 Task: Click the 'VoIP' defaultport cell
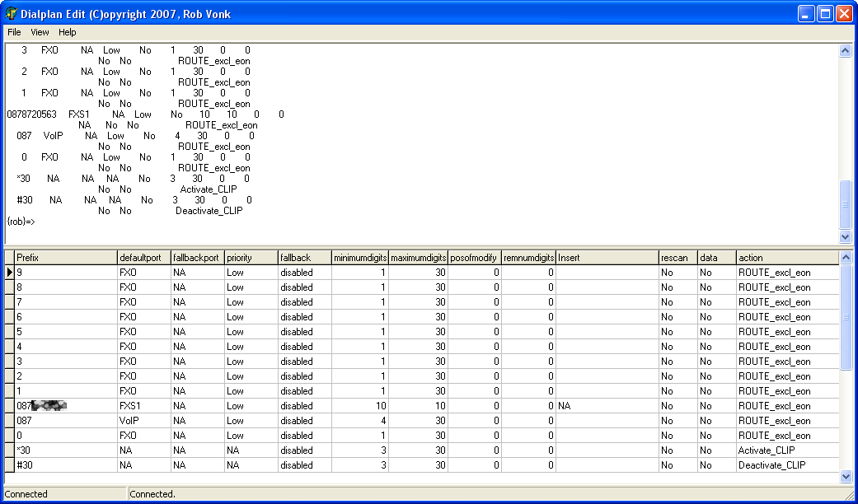coord(144,420)
